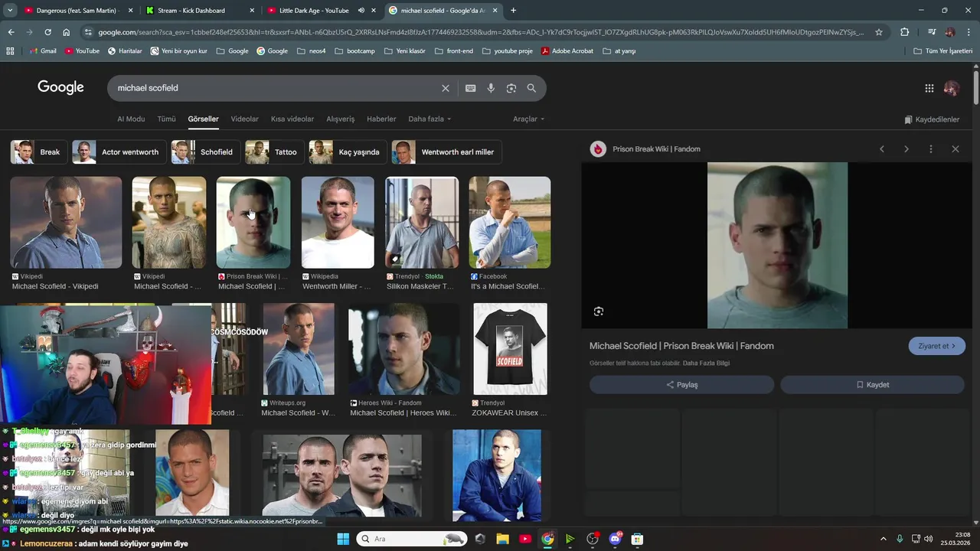Open the youtube proje bookmark folder
The height and width of the screenshot is (551, 980).
[x=507, y=51]
